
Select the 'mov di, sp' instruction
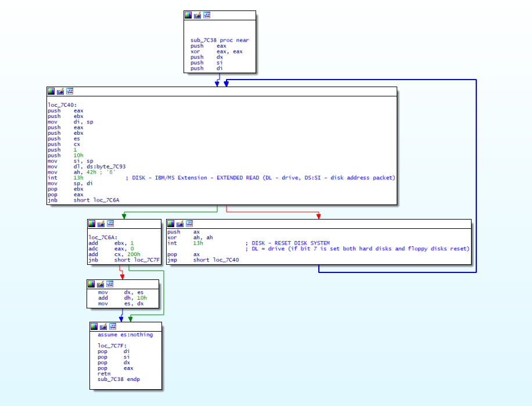[70, 122]
